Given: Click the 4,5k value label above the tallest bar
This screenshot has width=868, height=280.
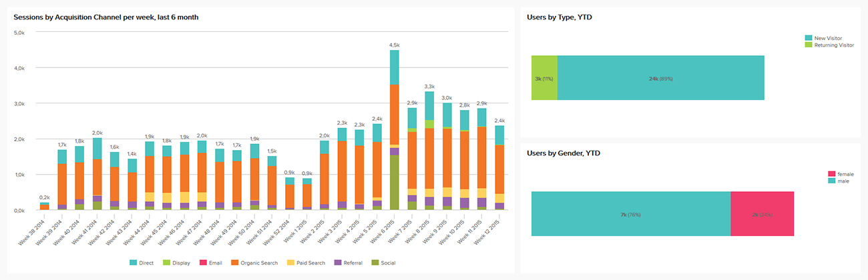Looking at the screenshot, I should tap(395, 45).
